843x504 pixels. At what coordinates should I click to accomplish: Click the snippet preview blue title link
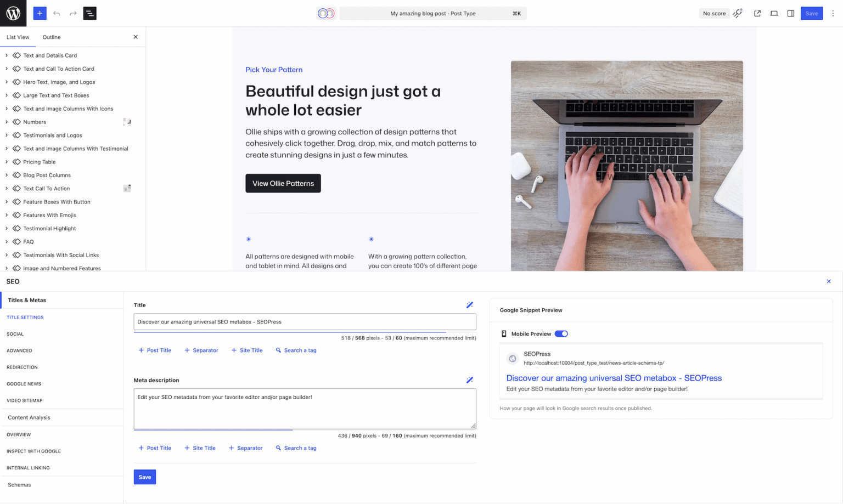pyautogui.click(x=614, y=378)
